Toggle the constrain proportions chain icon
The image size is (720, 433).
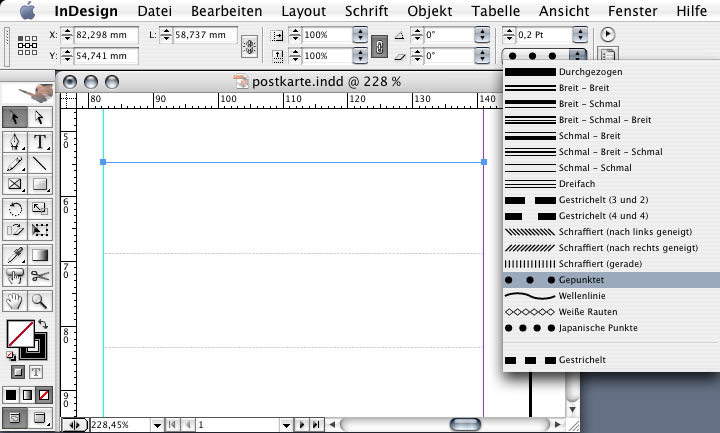tap(379, 46)
